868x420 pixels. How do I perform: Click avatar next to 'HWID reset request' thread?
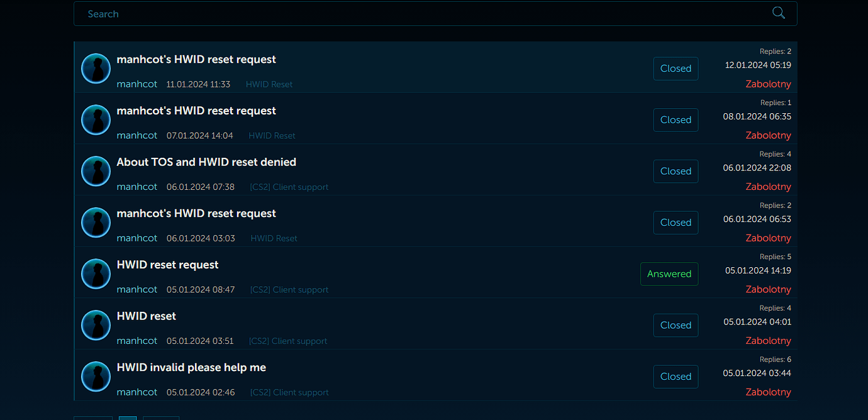tap(96, 274)
